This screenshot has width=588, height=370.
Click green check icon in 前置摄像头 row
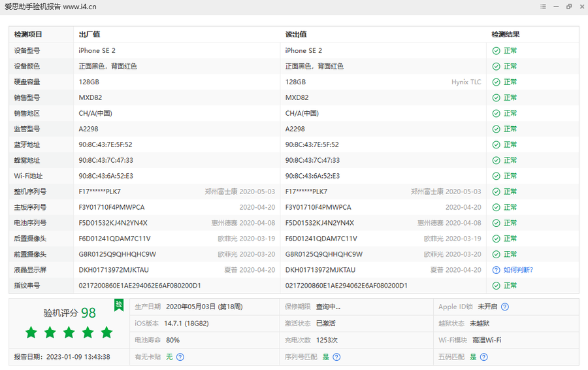click(x=496, y=254)
